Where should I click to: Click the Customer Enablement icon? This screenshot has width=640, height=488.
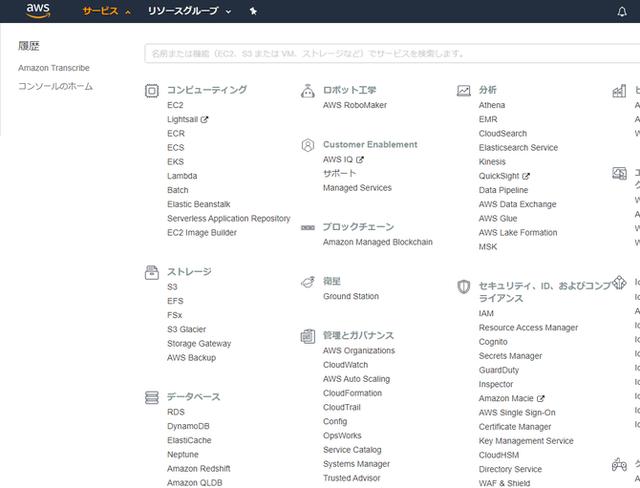(308, 145)
